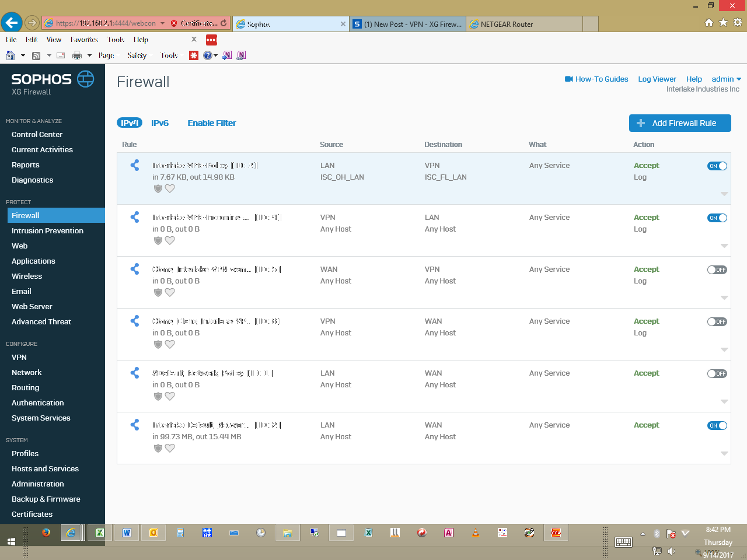This screenshot has width=747, height=560.
Task: Refresh the page using address bar icon
Action: tap(224, 23)
